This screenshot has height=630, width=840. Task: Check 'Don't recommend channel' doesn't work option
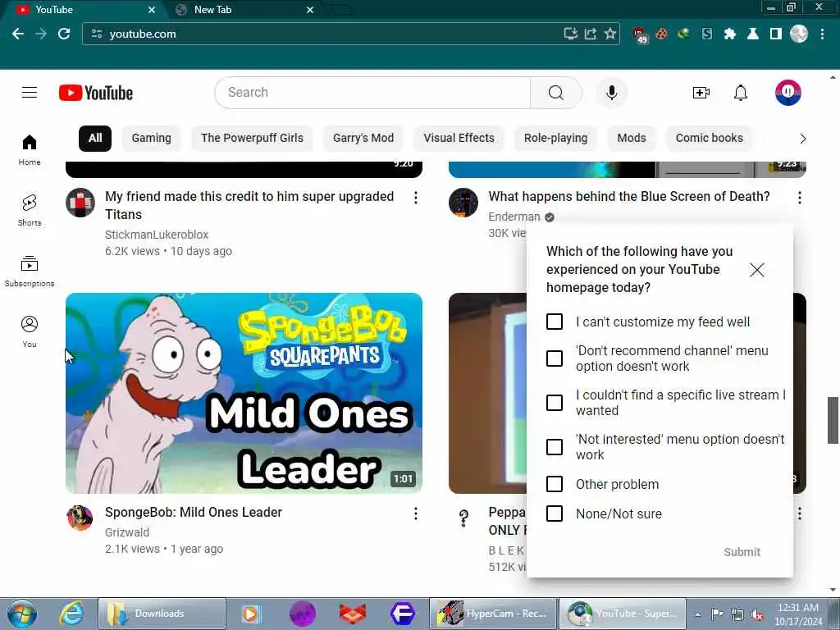[555, 358]
